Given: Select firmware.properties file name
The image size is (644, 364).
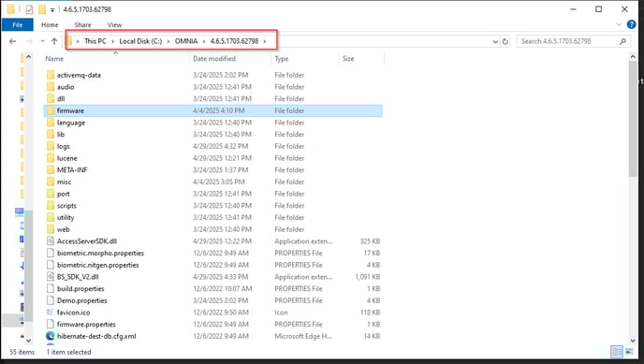Looking at the screenshot, I should coord(86,325).
